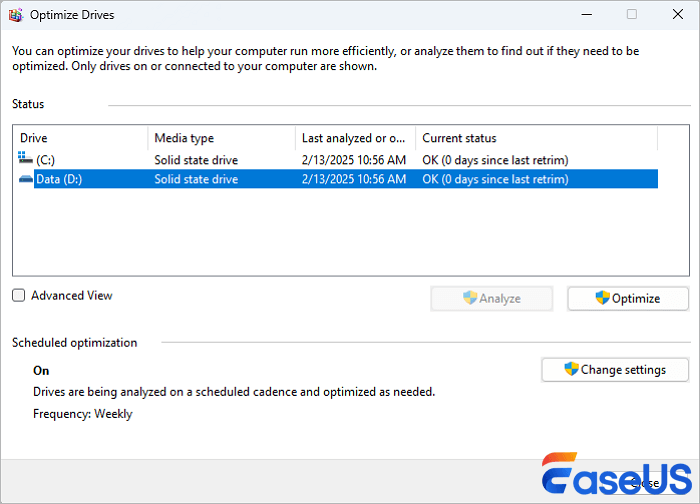Viewport: 700px width, 504px height.
Task: Minimize the Optimize Drives window
Action: [x=585, y=14]
